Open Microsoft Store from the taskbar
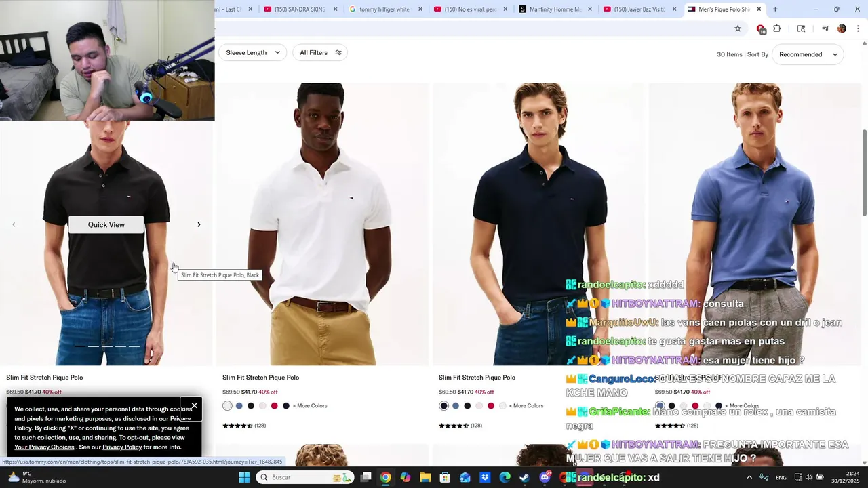The height and width of the screenshot is (488, 868). pos(445,477)
